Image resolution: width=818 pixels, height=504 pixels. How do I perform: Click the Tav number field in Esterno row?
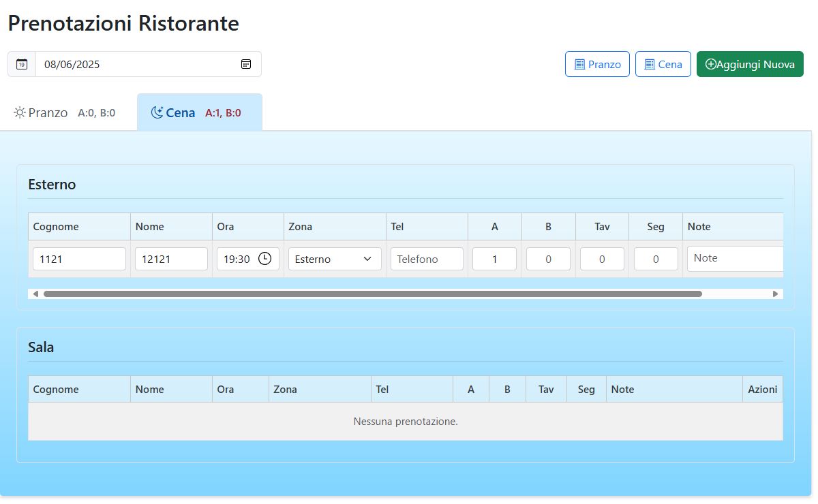602,259
